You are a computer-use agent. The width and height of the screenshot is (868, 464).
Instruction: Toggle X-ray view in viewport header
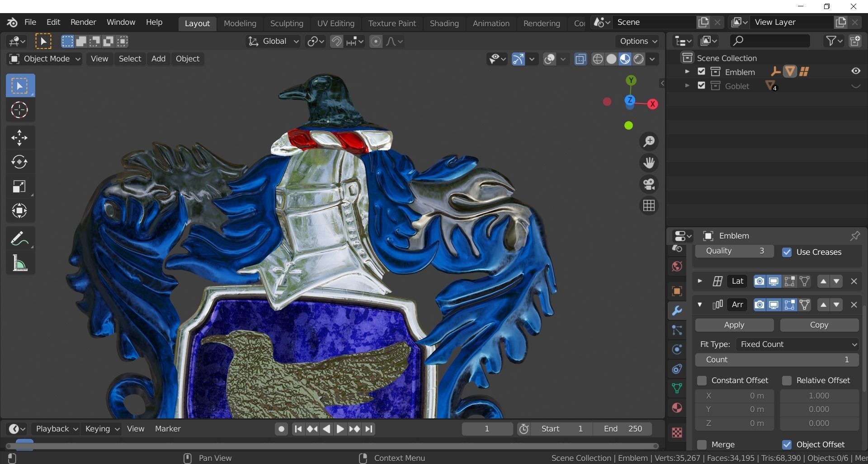pyautogui.click(x=580, y=59)
